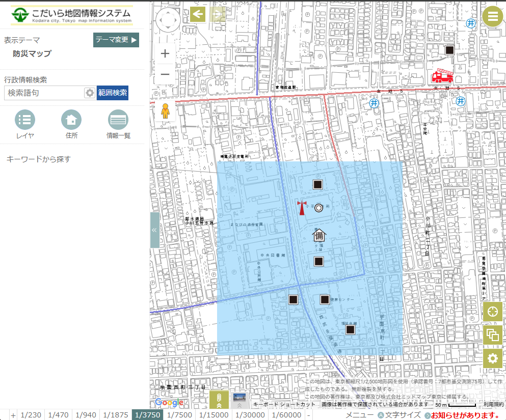
Task: Click the red fire truck map marker
Action: [442, 76]
